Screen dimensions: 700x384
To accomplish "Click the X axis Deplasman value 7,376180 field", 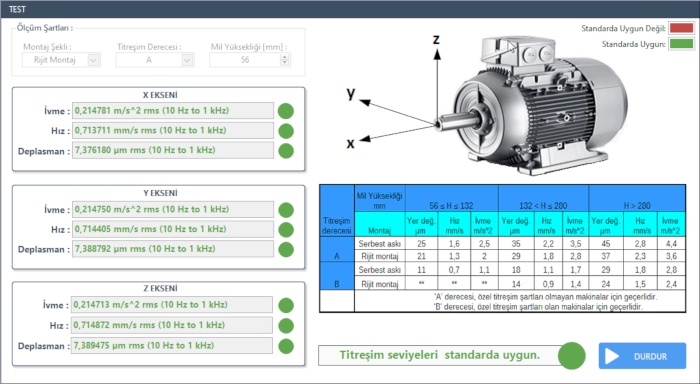I will (173, 150).
